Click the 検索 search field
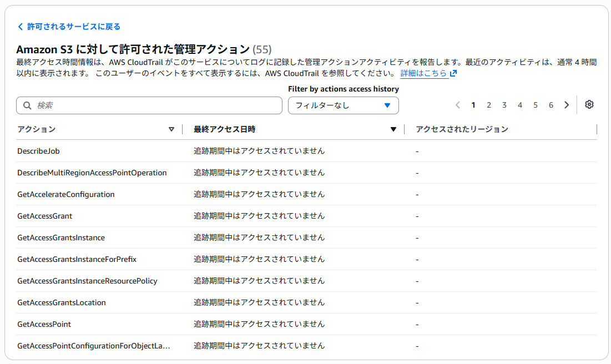Image resolution: width=611 pixels, height=364 pixels. click(x=149, y=105)
